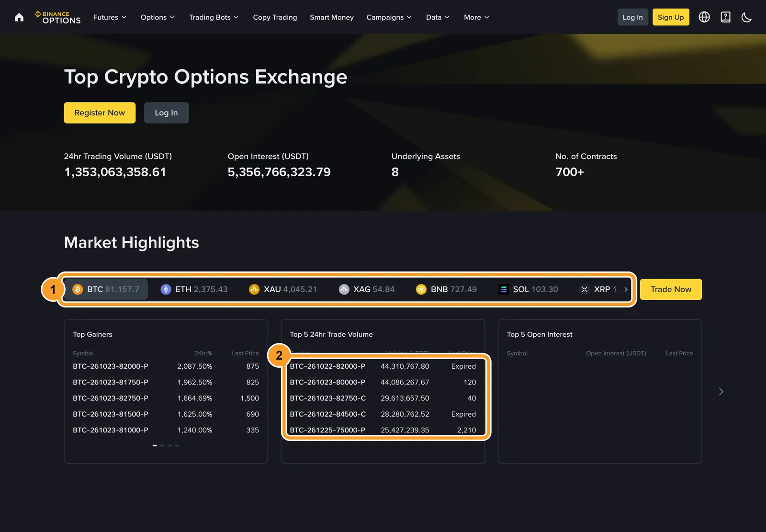
Task: Show next highlights cards with chevron
Action: (721, 392)
